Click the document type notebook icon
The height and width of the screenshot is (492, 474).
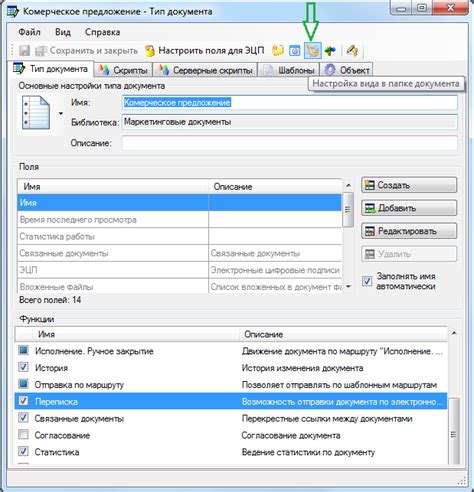[x=36, y=113]
